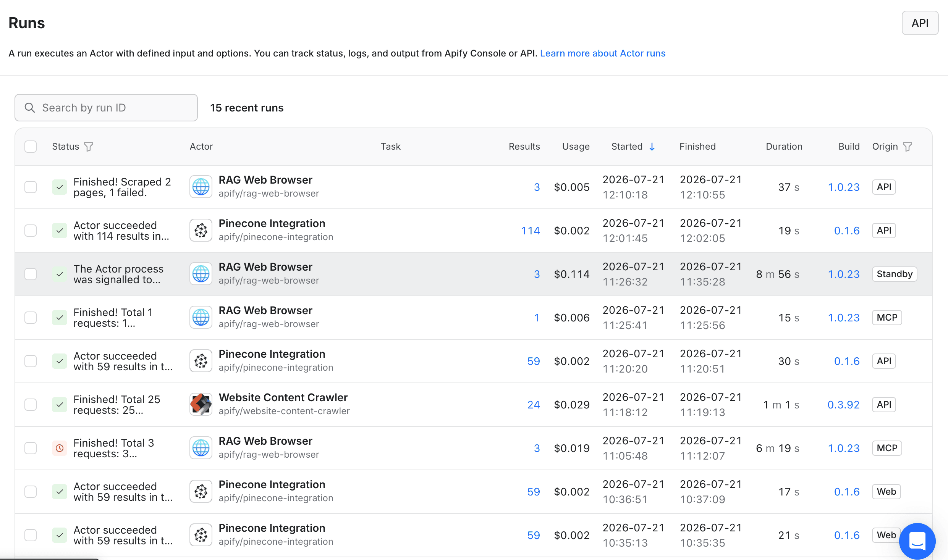This screenshot has height=560, width=948.
Task: Click succeeded status icon of 10:36:51 run
Action: pos(60,492)
